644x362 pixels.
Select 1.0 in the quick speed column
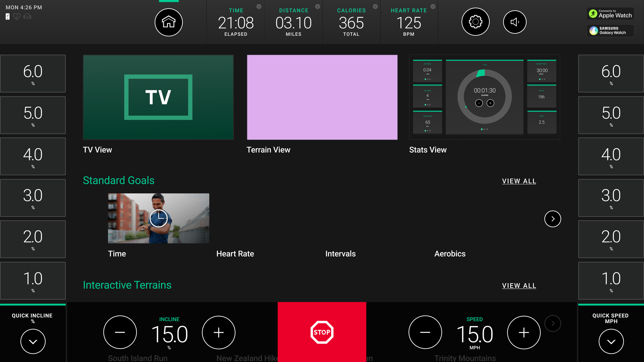(x=611, y=281)
